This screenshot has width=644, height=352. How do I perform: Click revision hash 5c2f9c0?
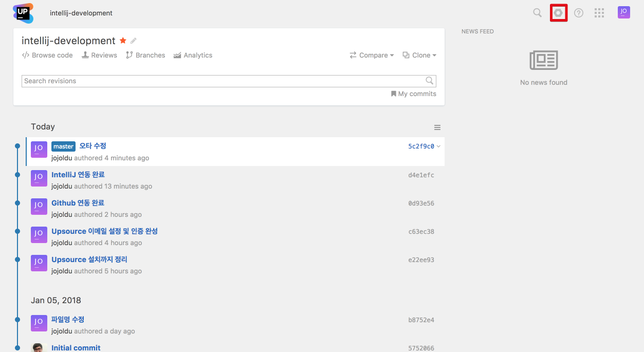pyautogui.click(x=421, y=146)
